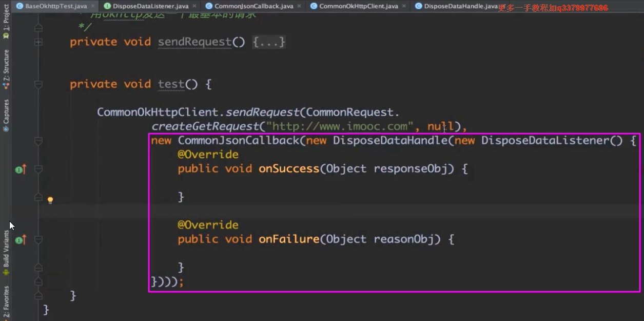
Task: Click the @Override annotation above onSuccess
Action: pos(208,155)
